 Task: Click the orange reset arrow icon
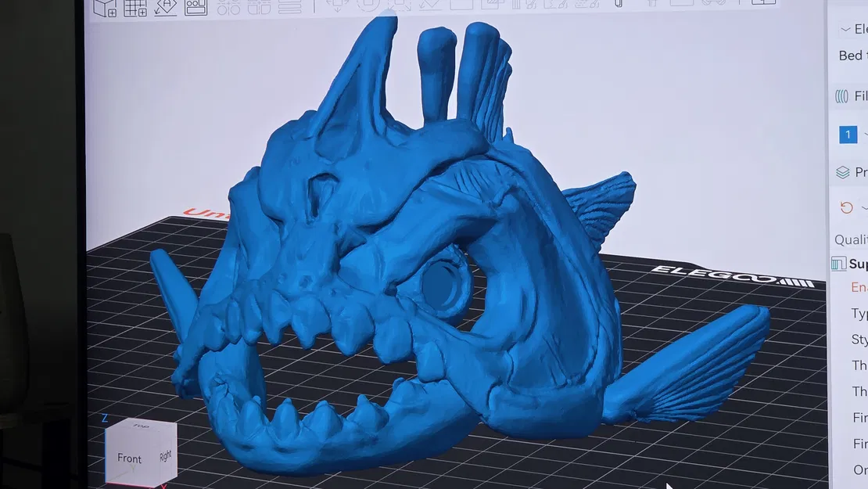tap(846, 207)
